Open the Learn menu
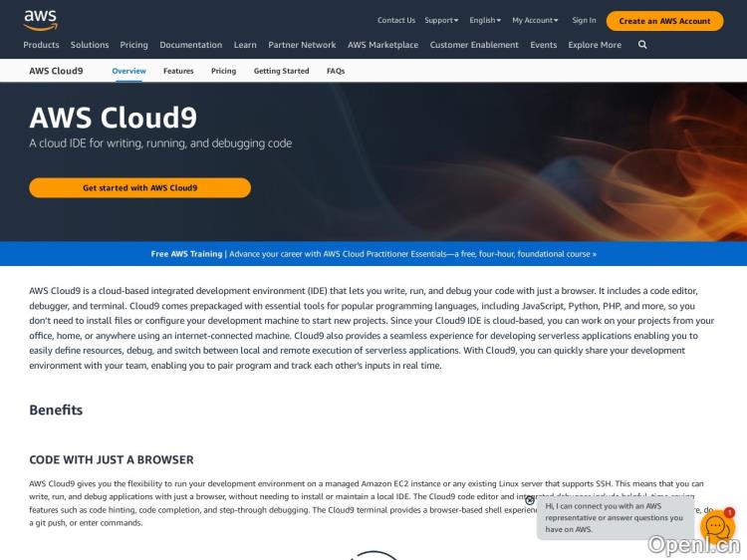Viewport: 747px width, 560px height. [245, 45]
